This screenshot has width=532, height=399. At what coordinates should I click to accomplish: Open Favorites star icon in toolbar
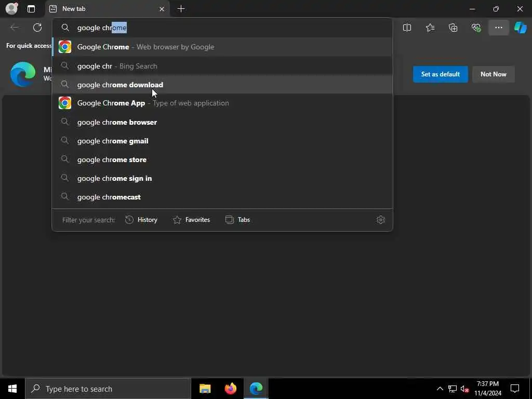[430, 28]
